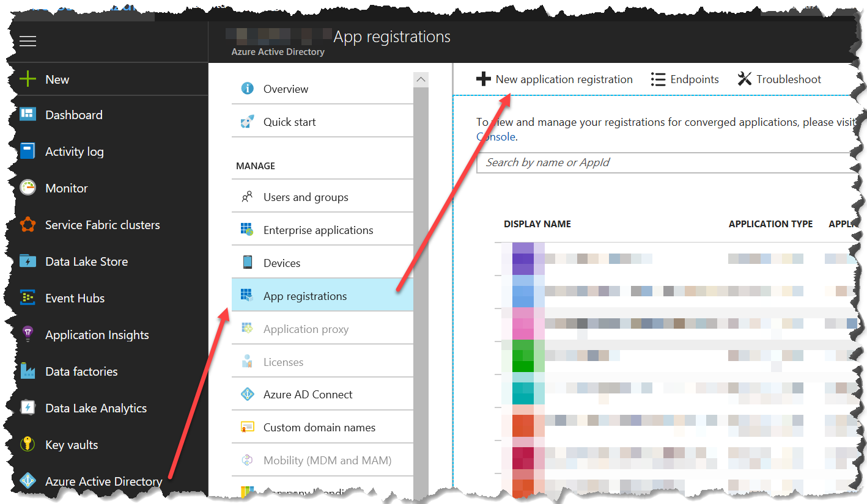Viewport: 867px width, 504px height.
Task: Select Key vaults label
Action: (x=72, y=445)
